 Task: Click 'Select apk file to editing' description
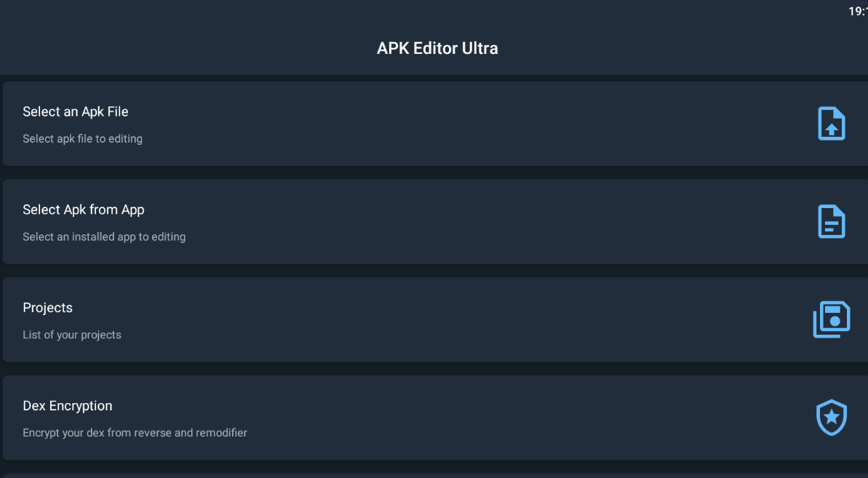click(82, 139)
